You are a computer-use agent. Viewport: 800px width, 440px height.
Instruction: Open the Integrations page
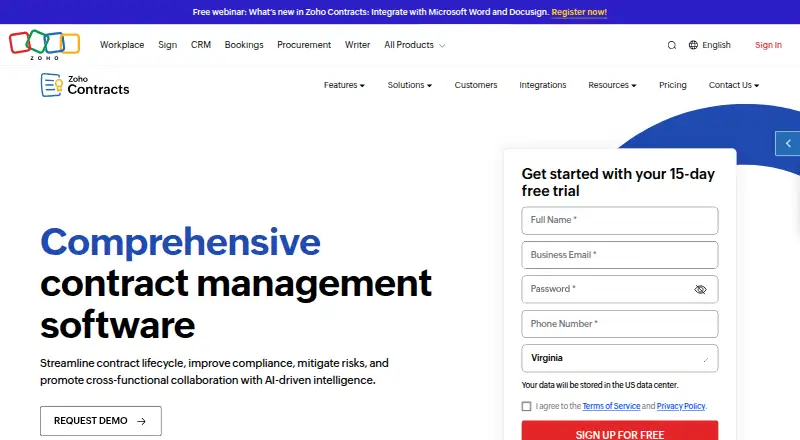pyautogui.click(x=543, y=85)
